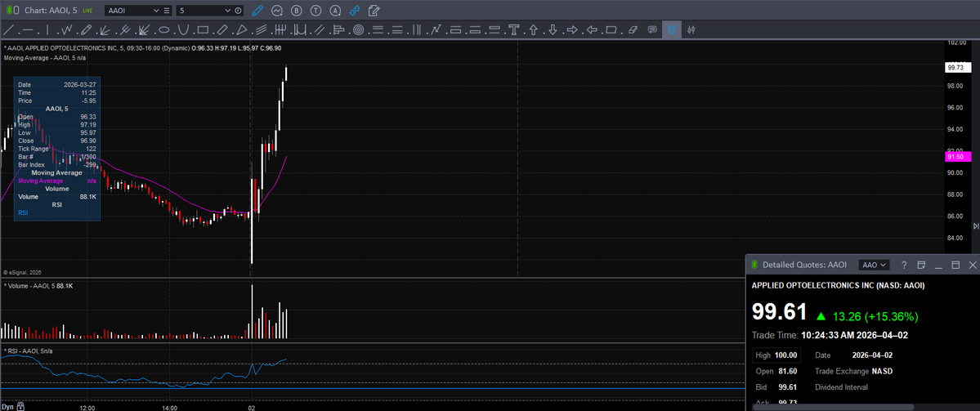980x411 pixels.
Task: Select the right arrow marker tool
Action: [x=572, y=30]
